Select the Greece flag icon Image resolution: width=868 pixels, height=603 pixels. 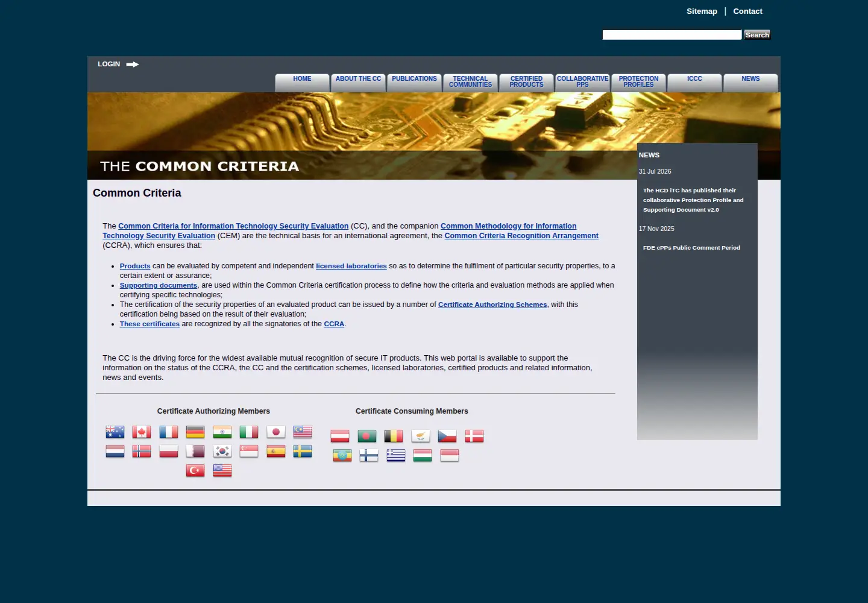[396, 455]
